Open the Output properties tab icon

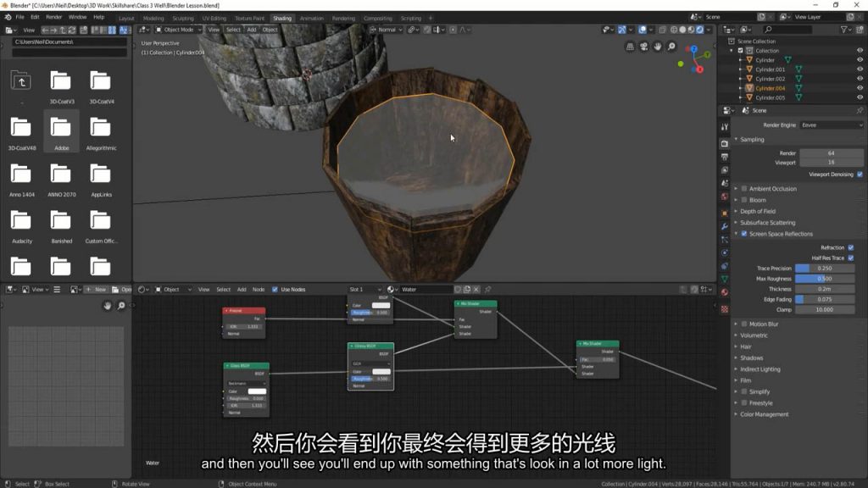click(x=725, y=157)
